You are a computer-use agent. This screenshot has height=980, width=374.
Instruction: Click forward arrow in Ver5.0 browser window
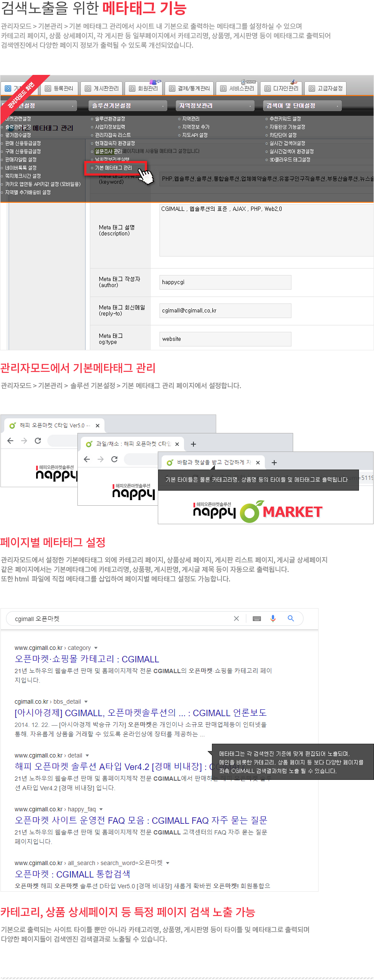[24, 441]
